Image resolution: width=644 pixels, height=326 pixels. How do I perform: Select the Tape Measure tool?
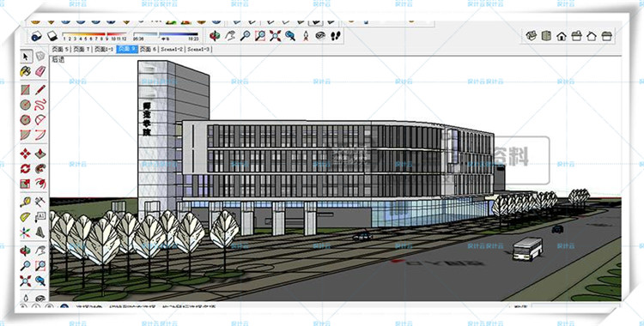point(26,202)
